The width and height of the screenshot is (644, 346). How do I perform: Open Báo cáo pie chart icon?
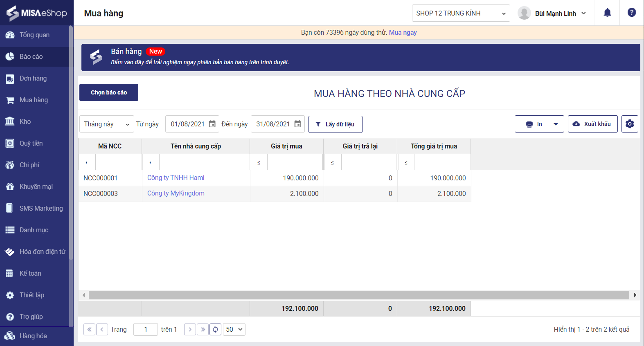pyautogui.click(x=10, y=57)
